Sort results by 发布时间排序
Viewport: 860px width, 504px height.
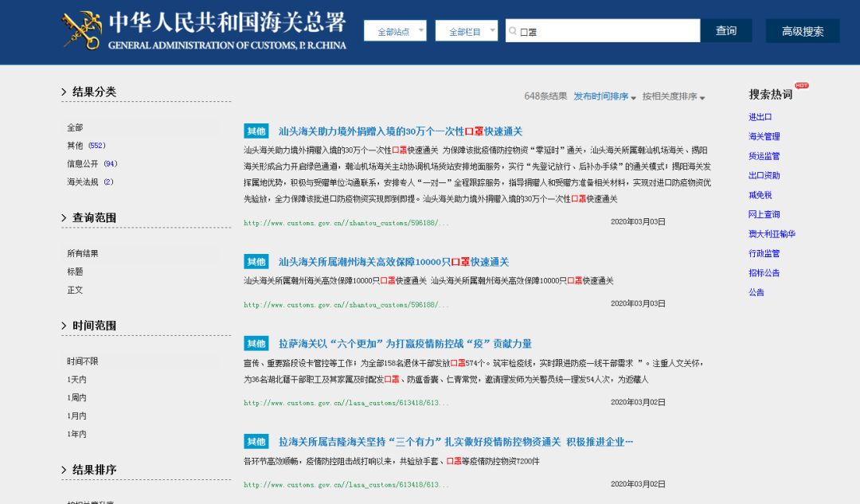pyautogui.click(x=604, y=96)
